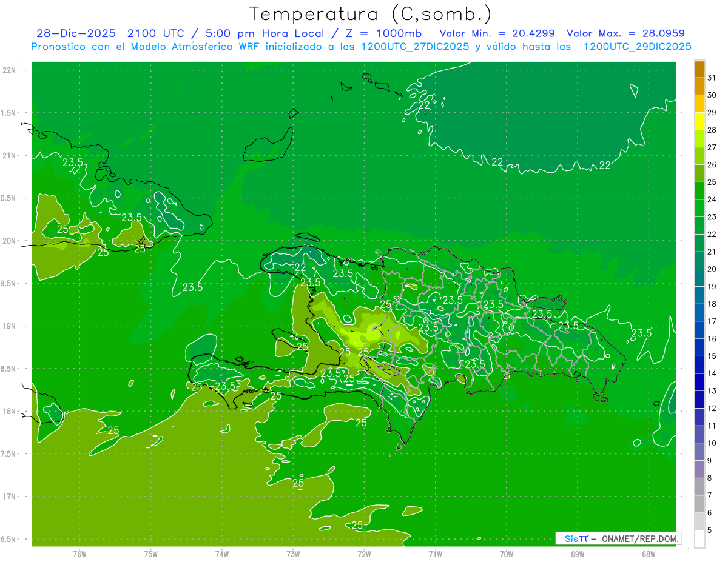Click the valid-until time "1200UTC_29DIC2025"
The height and width of the screenshot is (562, 728).
637,47
